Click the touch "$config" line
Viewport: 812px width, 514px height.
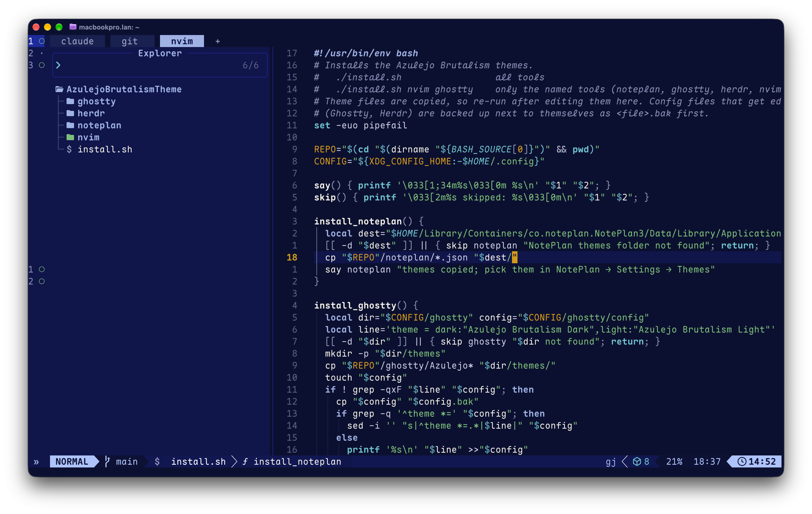pos(366,377)
